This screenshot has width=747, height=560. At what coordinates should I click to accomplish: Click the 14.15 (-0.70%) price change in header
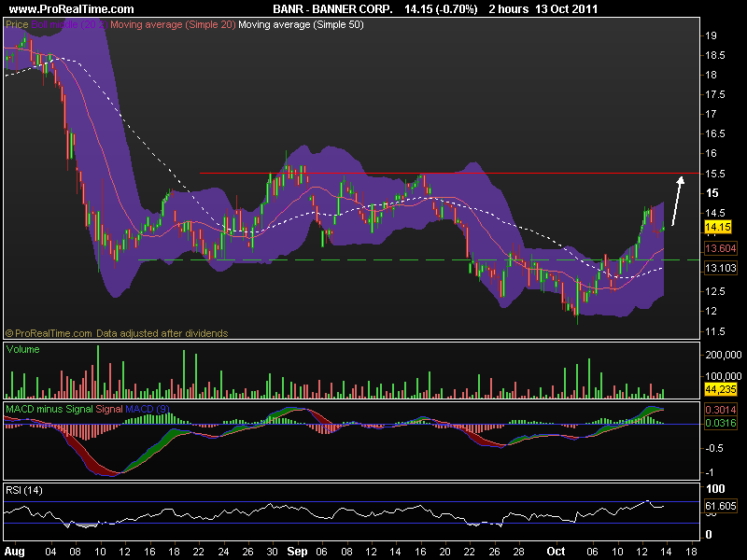441,9
